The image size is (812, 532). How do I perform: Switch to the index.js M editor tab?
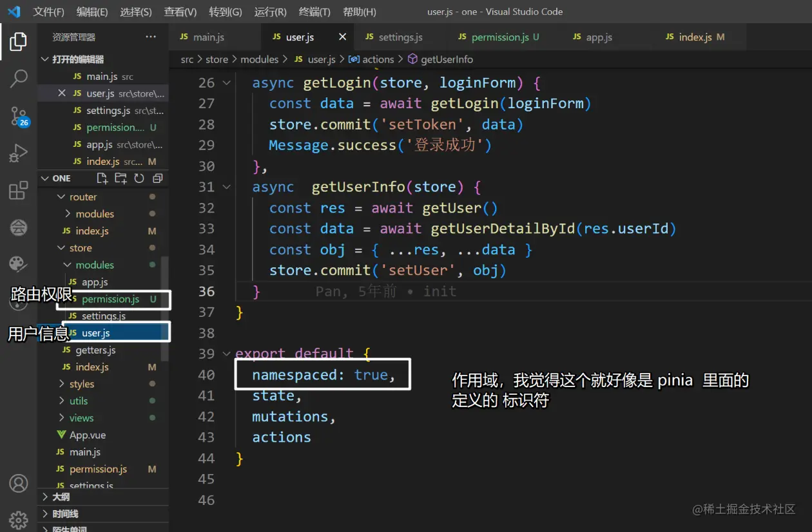click(701, 37)
